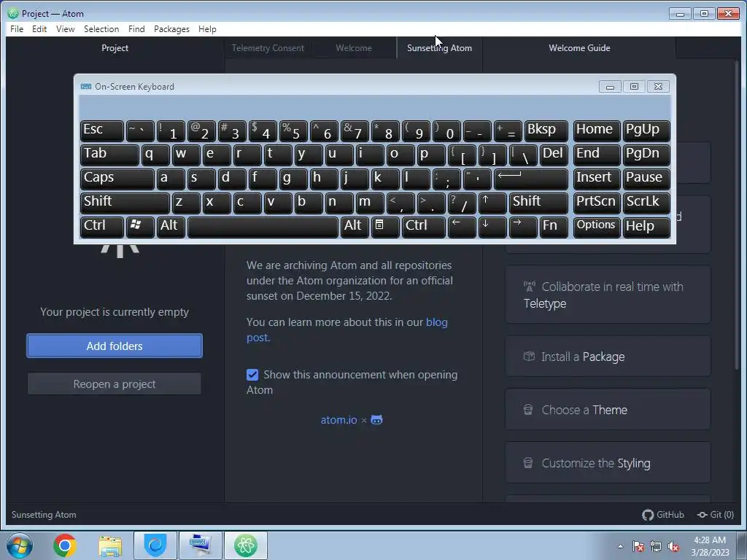Click the Del key on On-Screen Keyboard
Viewport: 747px width, 560px height.
[554, 155]
